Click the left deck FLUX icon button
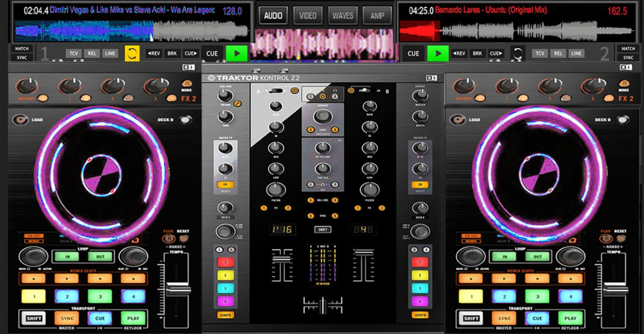The height and width of the screenshot is (334, 644). pos(168,238)
